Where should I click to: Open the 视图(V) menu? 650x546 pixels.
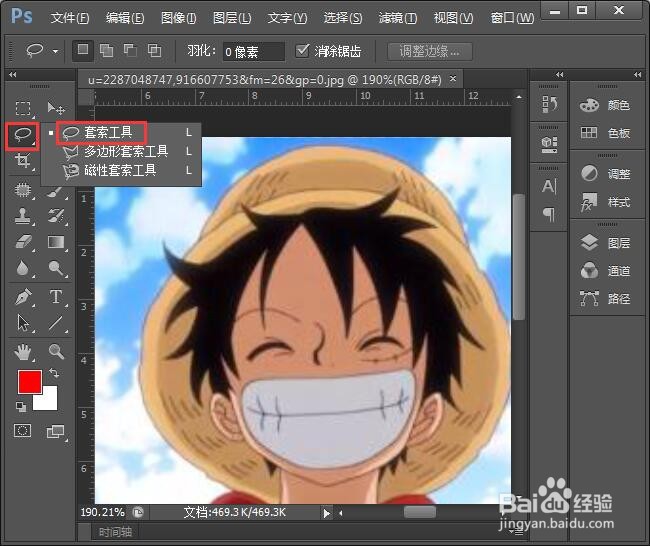[x=453, y=18]
